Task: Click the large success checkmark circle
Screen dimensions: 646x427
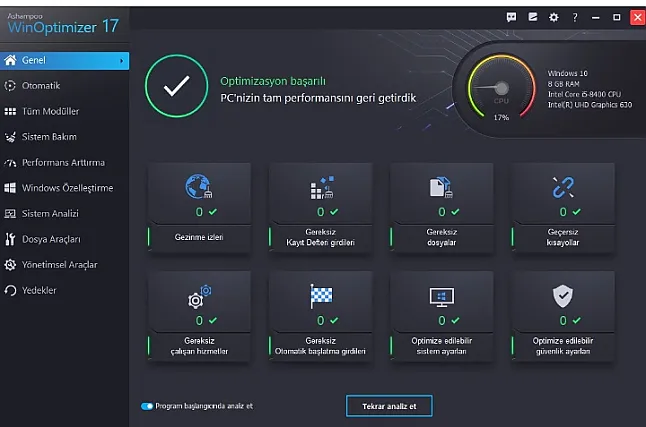Action: coord(176,86)
